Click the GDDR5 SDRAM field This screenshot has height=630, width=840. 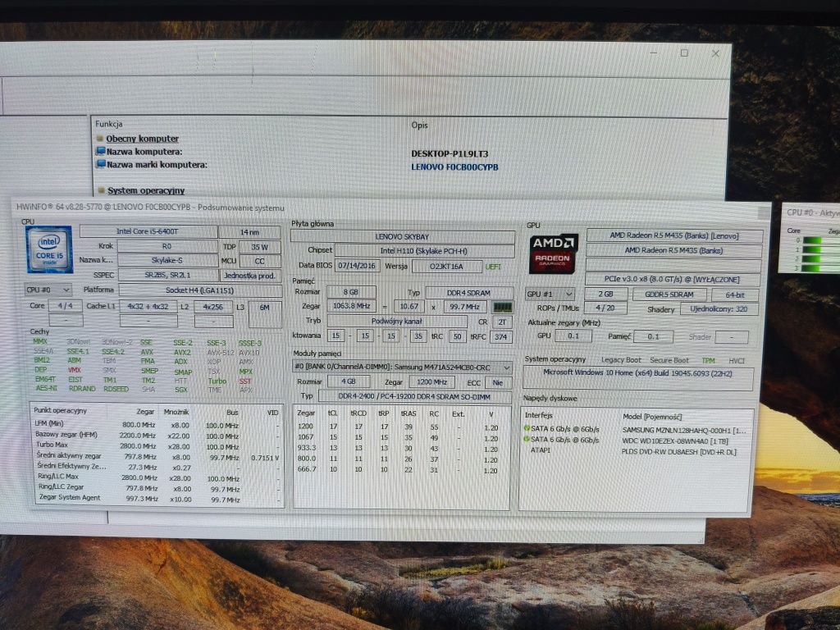(669, 294)
